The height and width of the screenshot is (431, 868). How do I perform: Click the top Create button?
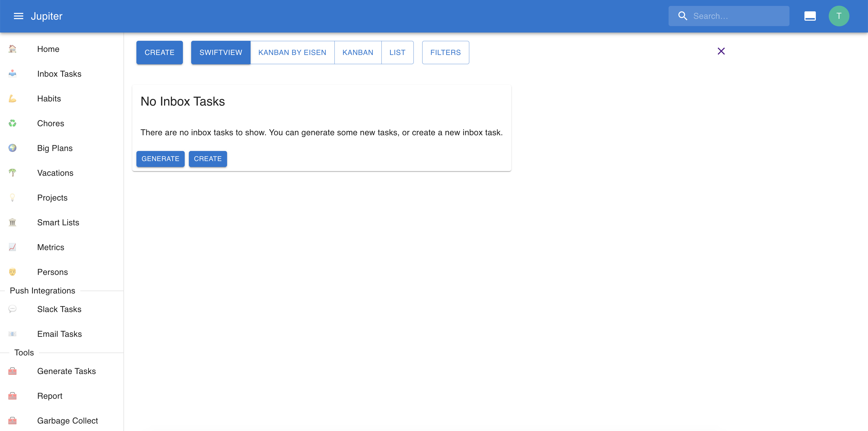[159, 53]
